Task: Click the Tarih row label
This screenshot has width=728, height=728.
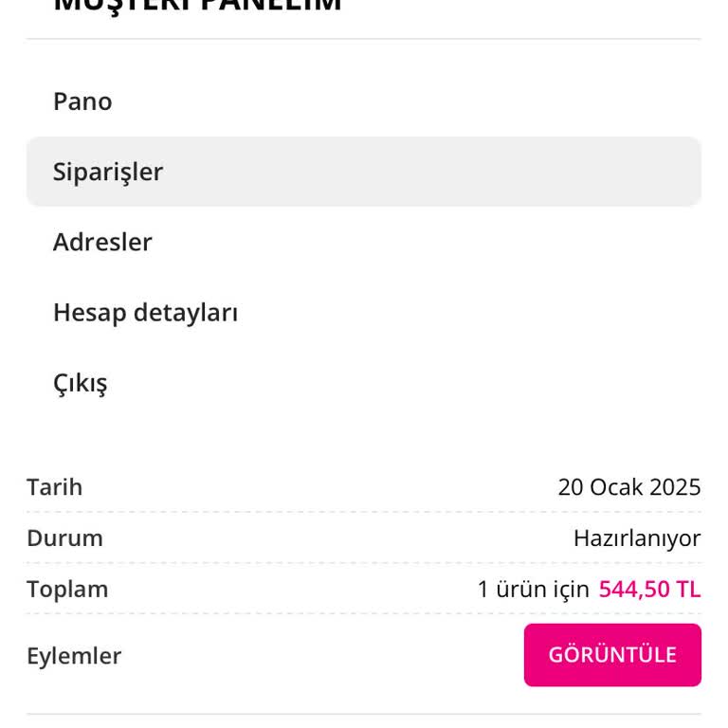Action: (x=55, y=487)
